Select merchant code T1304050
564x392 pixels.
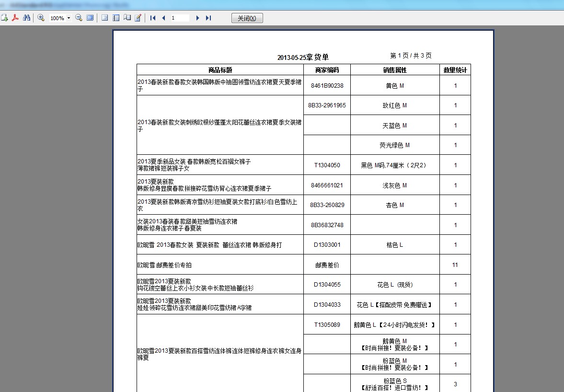click(x=327, y=165)
